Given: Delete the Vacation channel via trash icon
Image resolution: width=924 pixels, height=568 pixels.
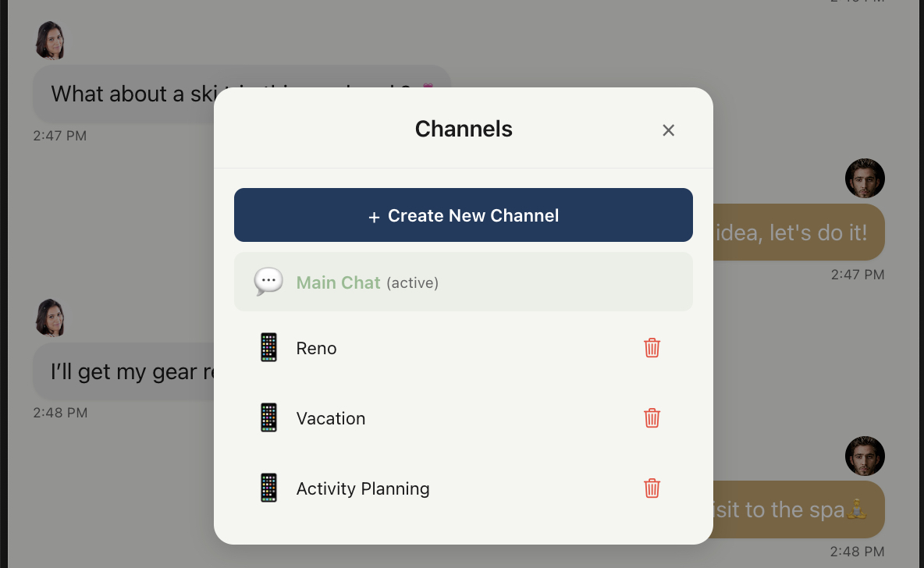Looking at the screenshot, I should [652, 418].
